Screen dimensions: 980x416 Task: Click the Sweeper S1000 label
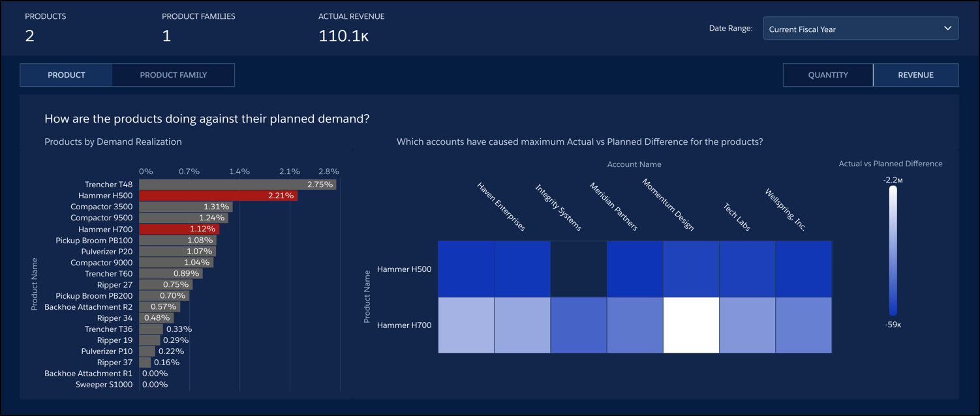tap(104, 385)
